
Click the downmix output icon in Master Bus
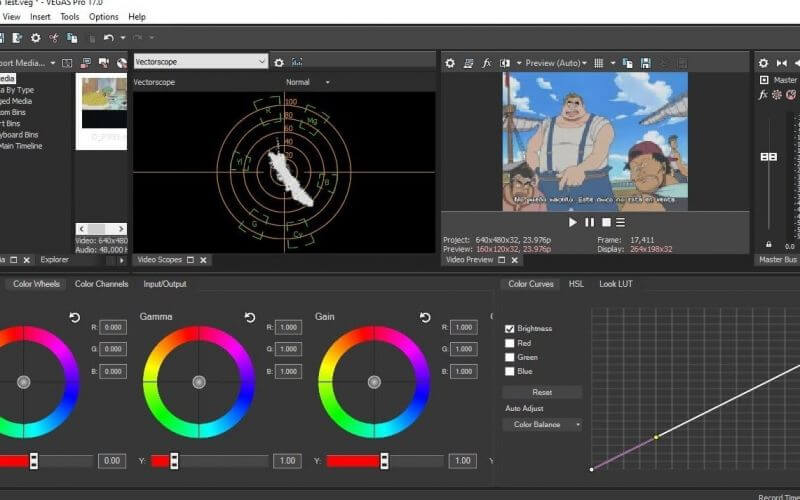pyautogui.click(x=781, y=63)
